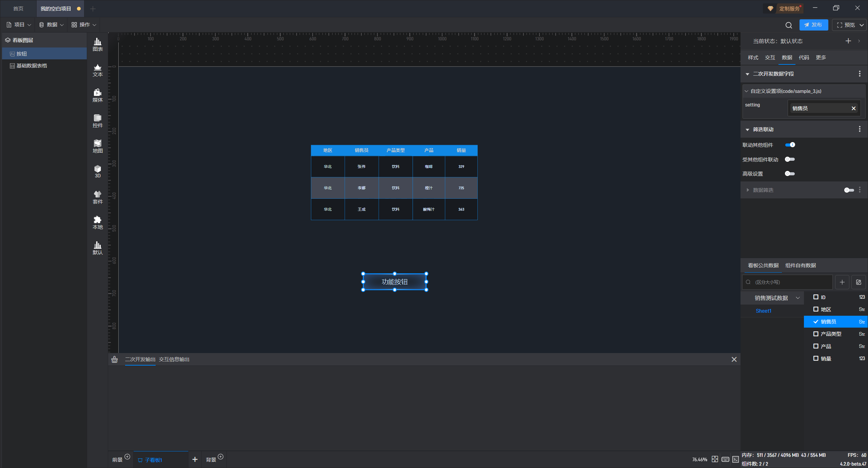Click the search magnifier icon in toolbar
The height and width of the screenshot is (468, 868).
pyautogui.click(x=789, y=25)
